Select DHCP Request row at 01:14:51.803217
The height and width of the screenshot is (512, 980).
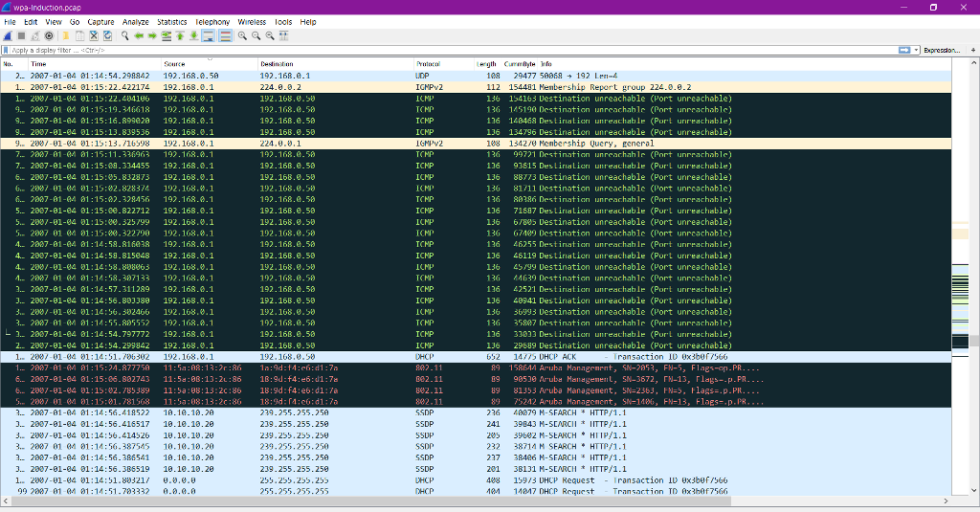tap(476, 480)
